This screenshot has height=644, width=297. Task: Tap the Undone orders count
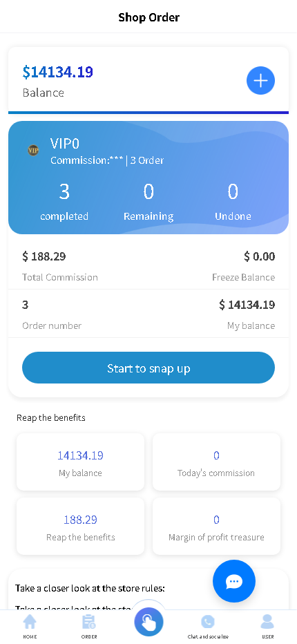233,192
